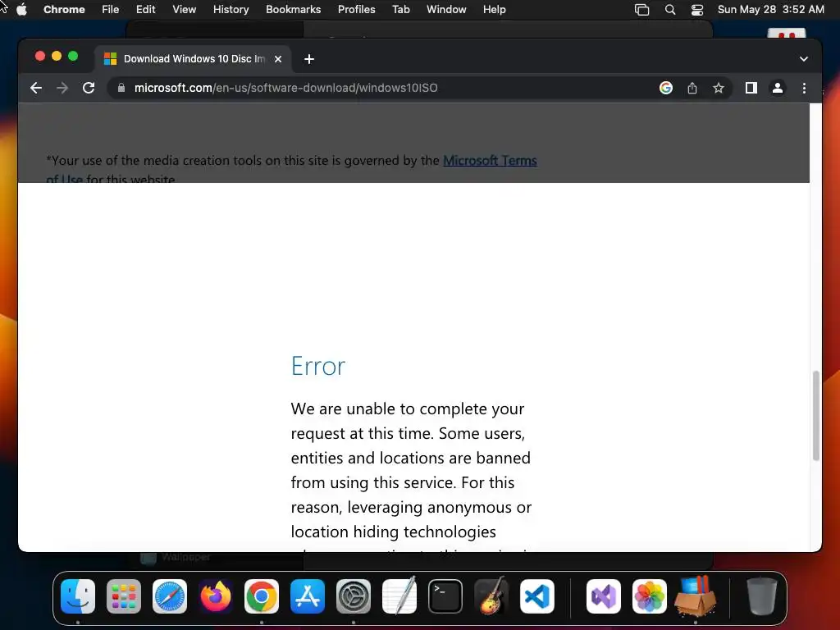The height and width of the screenshot is (630, 840).
Task: Reload the Windows 10 download page
Action: tap(89, 88)
